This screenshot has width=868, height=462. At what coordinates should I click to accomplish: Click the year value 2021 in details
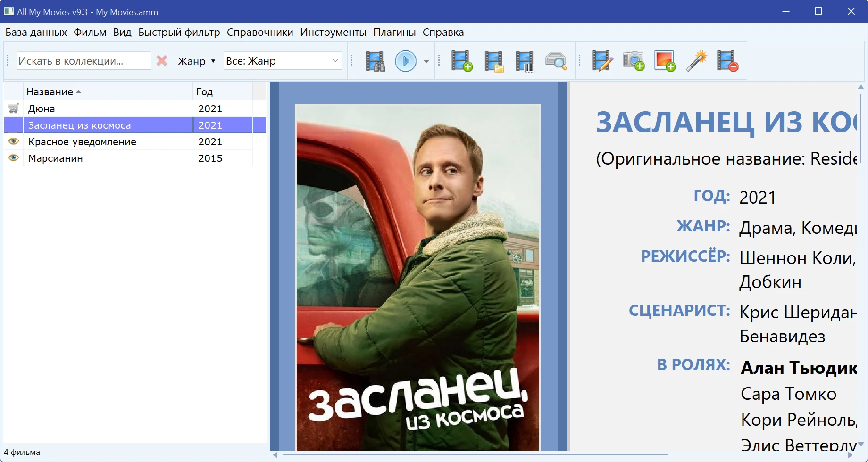tap(757, 198)
